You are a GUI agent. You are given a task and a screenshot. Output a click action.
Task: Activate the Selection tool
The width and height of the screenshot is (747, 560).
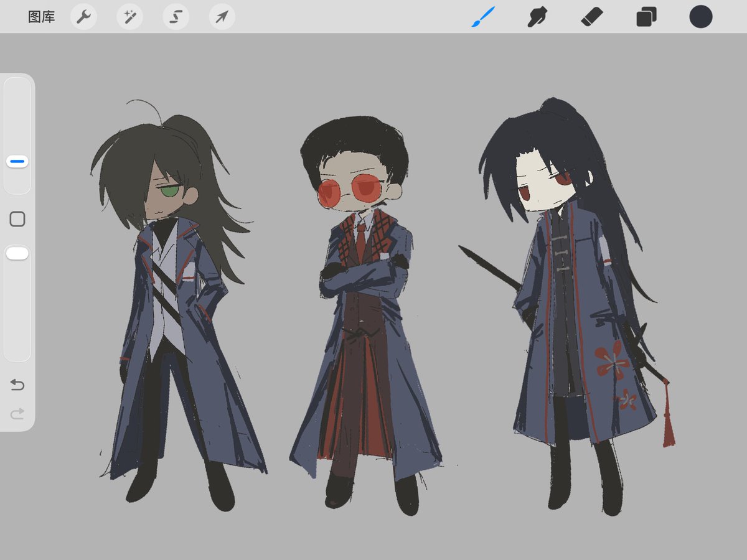click(176, 17)
